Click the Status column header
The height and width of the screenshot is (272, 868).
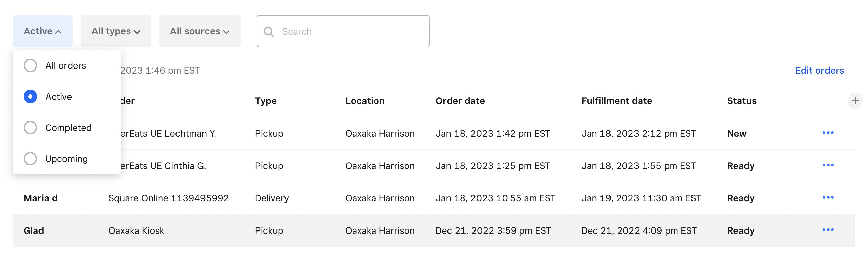(742, 101)
